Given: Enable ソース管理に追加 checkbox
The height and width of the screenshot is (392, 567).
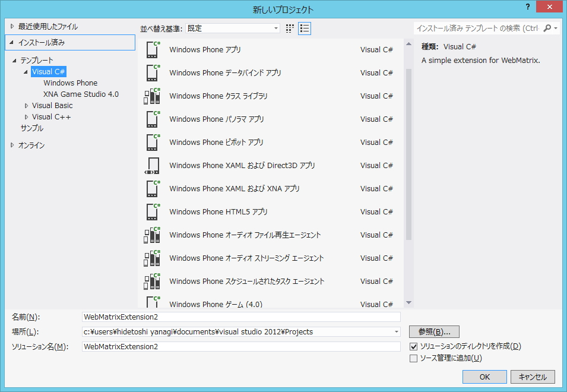Looking at the screenshot, I should [x=414, y=358].
